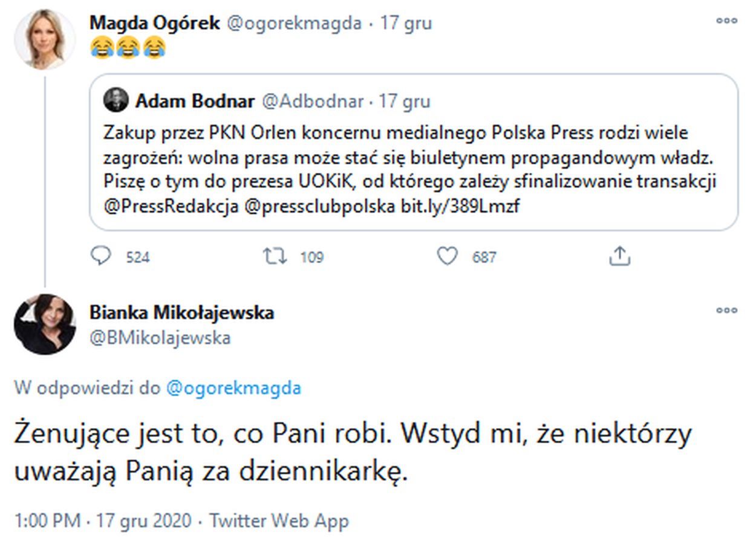Follow the @ogorekmagda reply-to mention link

[233, 387]
